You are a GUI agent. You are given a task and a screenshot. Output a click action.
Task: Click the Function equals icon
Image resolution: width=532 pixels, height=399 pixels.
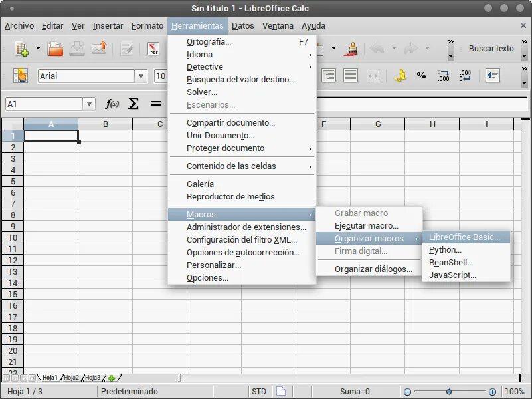pyautogui.click(x=155, y=103)
